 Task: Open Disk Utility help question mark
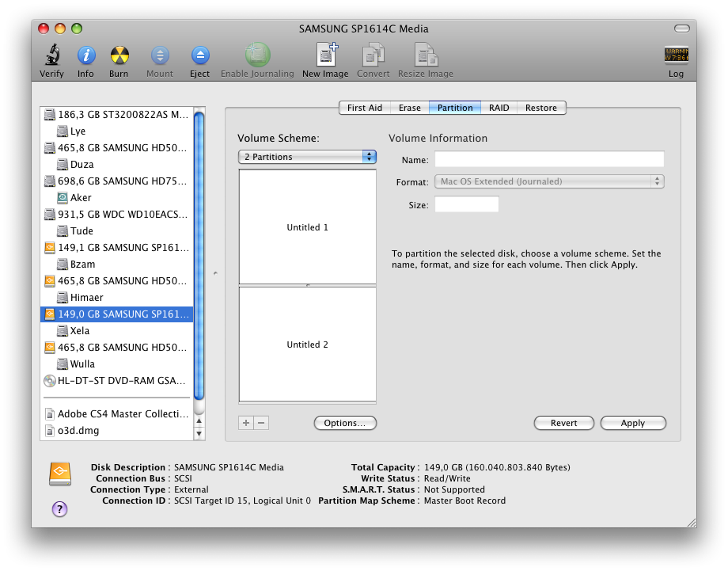tap(59, 509)
